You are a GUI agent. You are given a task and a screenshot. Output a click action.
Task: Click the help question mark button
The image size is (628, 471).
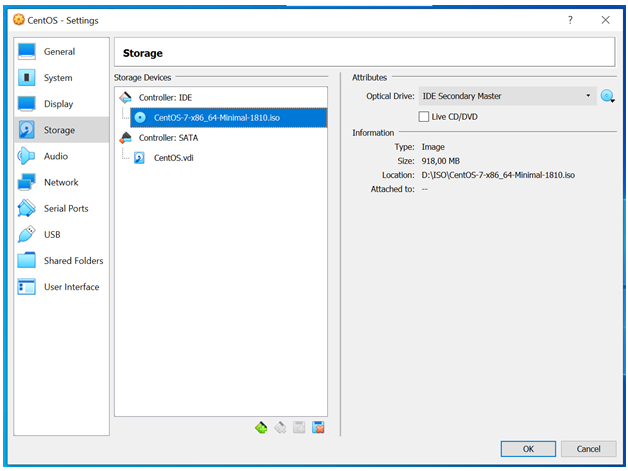[570, 20]
